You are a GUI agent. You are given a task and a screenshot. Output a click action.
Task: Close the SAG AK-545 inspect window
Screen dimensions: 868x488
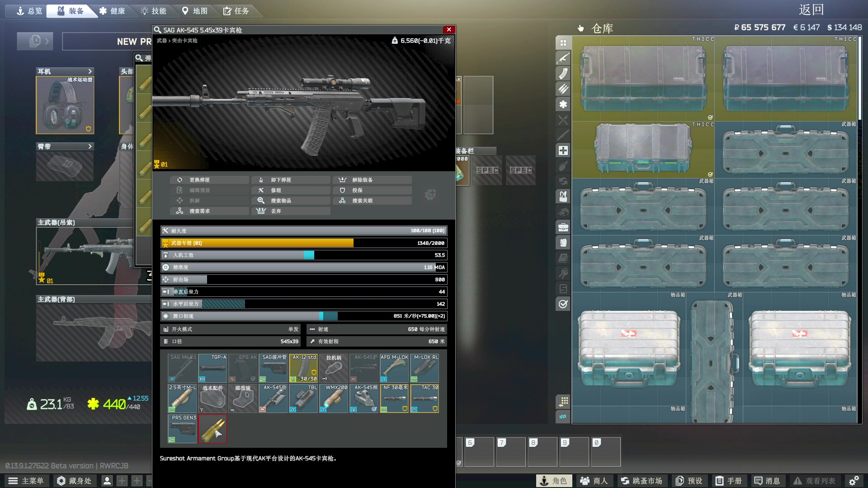pos(449,29)
